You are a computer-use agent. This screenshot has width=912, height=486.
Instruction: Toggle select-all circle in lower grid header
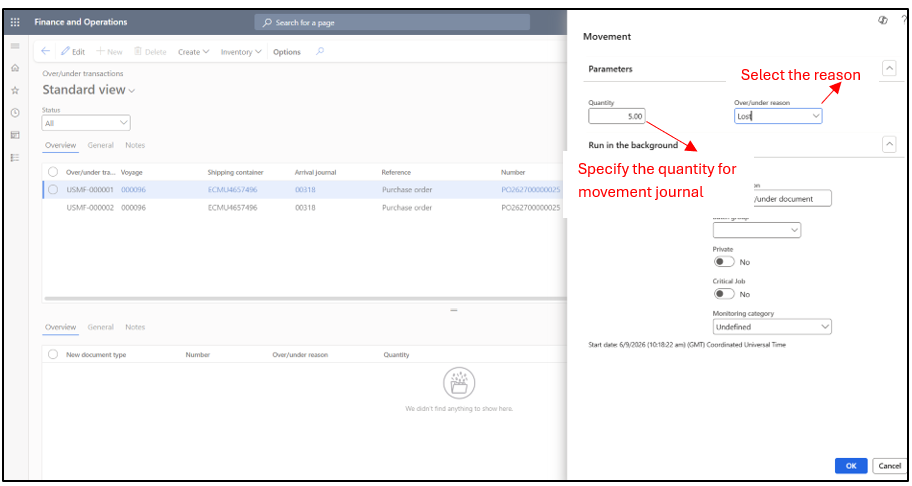click(53, 355)
